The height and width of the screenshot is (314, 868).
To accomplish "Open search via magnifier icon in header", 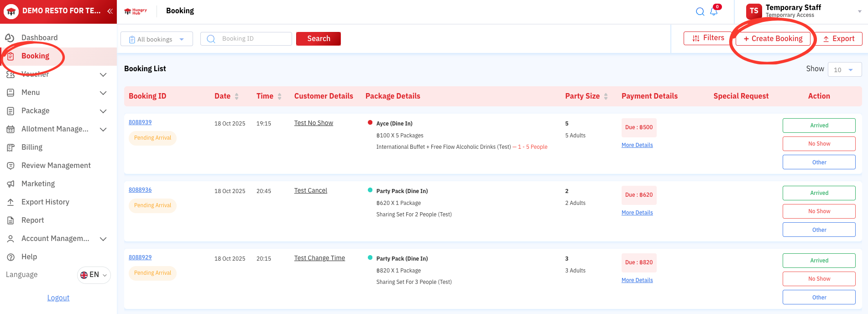I will (700, 11).
